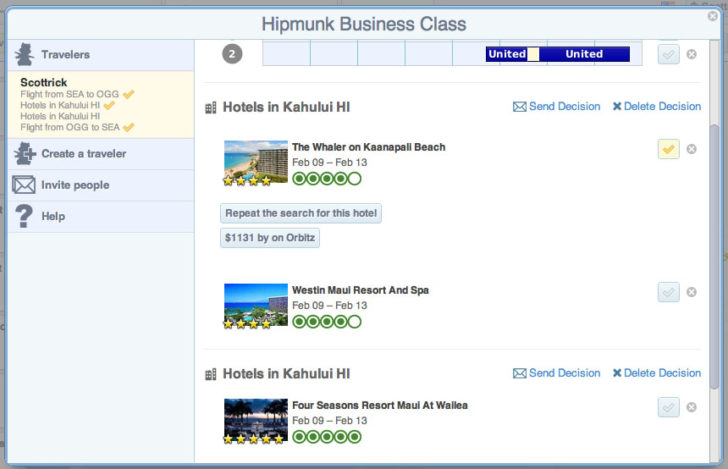Select traveler Scottrick in the sidebar
Screen dimensions: 728x469
click(x=44, y=83)
